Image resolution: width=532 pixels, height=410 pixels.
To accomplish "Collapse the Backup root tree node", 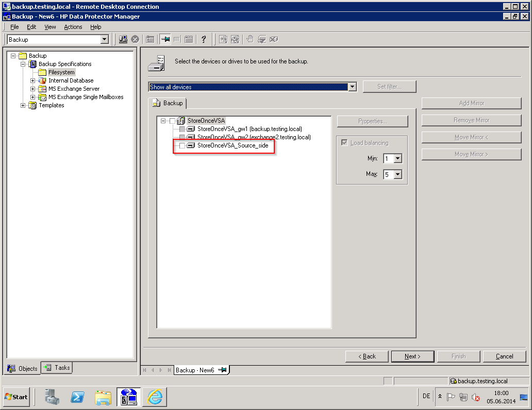I will click(x=13, y=56).
